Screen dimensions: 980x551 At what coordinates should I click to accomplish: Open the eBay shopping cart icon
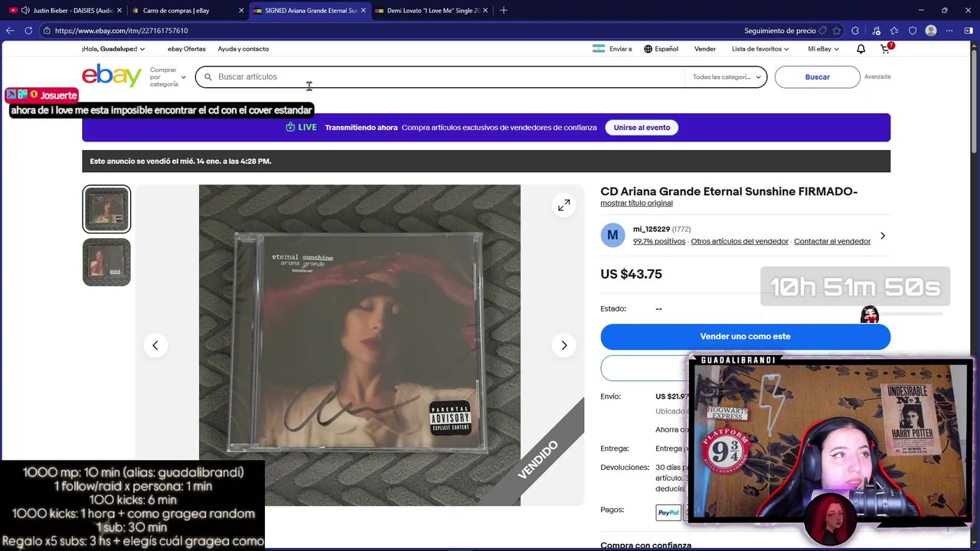(x=885, y=49)
